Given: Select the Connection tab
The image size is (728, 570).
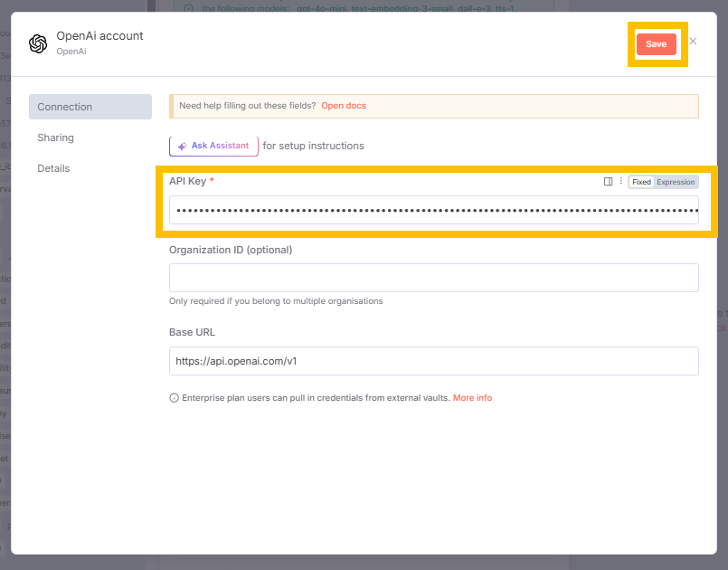Looking at the screenshot, I should (x=90, y=107).
